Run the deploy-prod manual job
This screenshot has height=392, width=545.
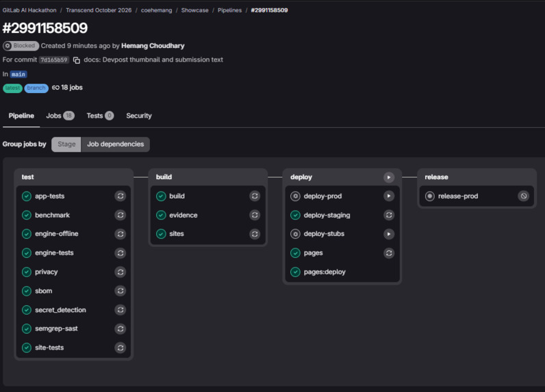pos(389,196)
